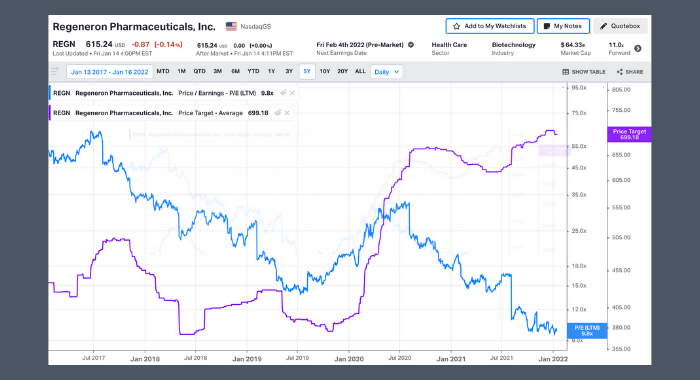This screenshot has width=700, height=380.
Task: Click the Quotebox pencil button
Action: (620, 26)
